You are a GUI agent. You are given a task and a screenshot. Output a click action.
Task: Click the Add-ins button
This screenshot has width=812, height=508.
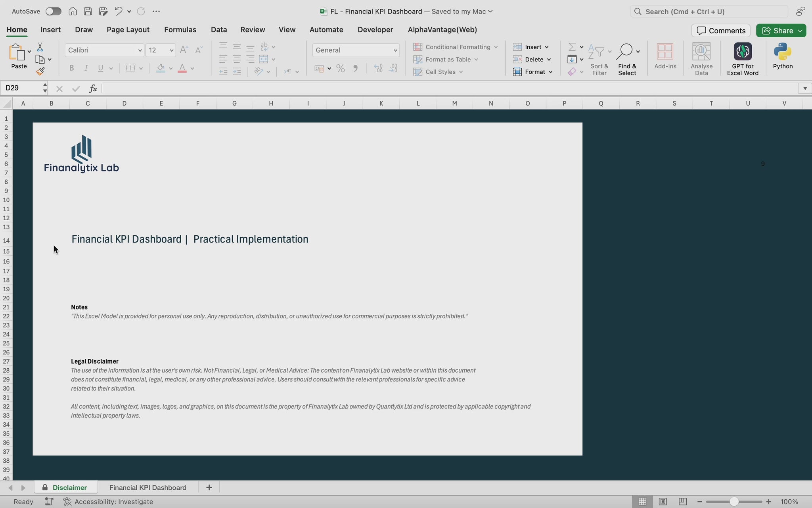pyautogui.click(x=665, y=56)
